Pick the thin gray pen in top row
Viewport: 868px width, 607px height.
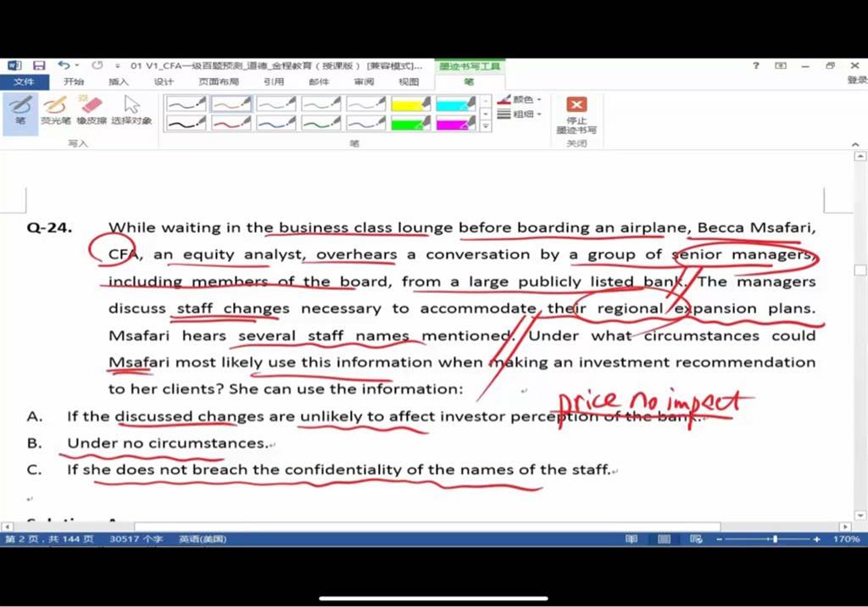click(x=365, y=103)
